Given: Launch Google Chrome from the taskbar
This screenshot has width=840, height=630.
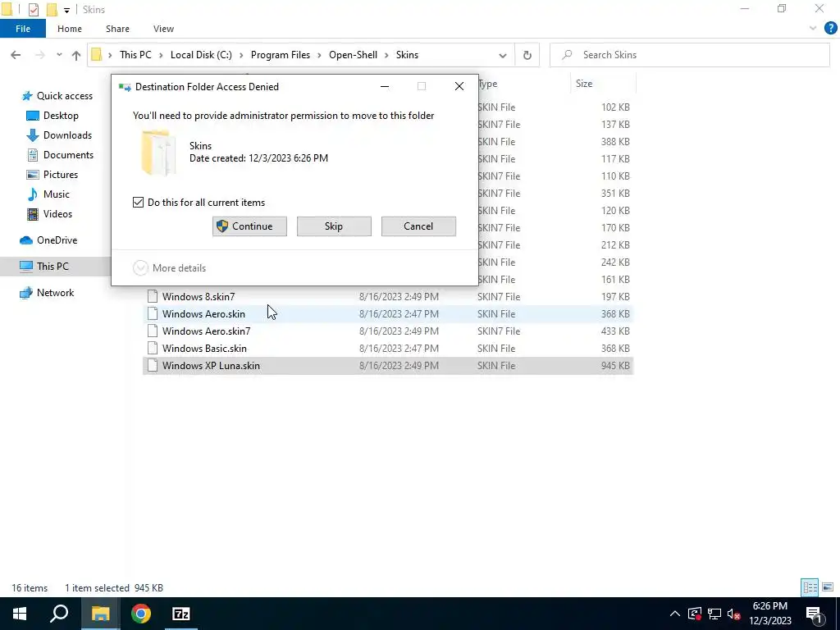Looking at the screenshot, I should (141, 614).
